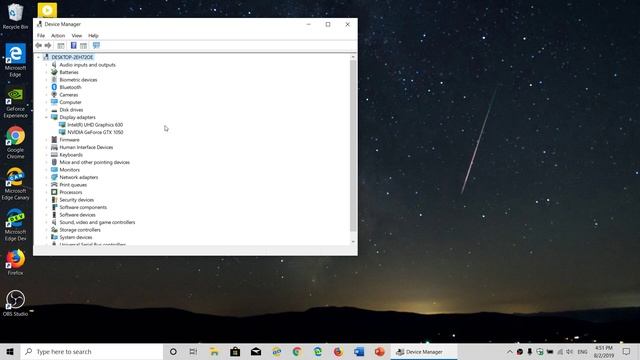This screenshot has height=360, width=640.
Task: Click the Forward arrow in Device Manager toolbar
Action: (48, 45)
